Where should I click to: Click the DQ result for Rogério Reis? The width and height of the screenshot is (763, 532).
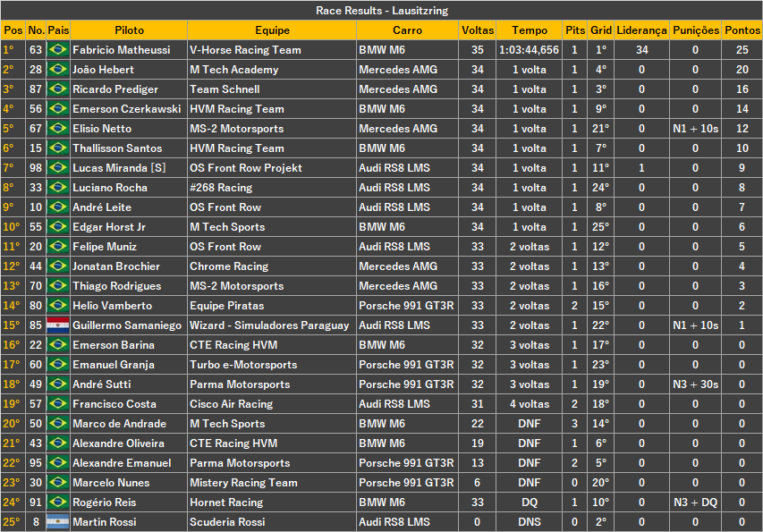pyautogui.click(x=529, y=502)
